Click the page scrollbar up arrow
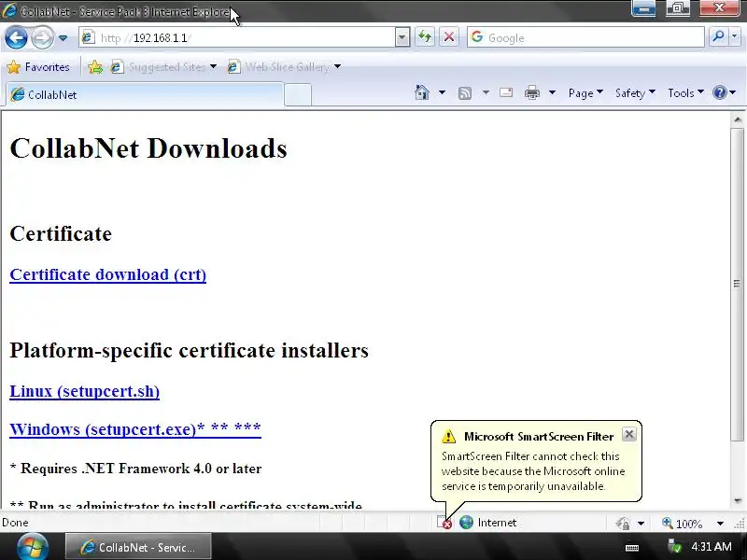The height and width of the screenshot is (560, 747). coord(738,119)
